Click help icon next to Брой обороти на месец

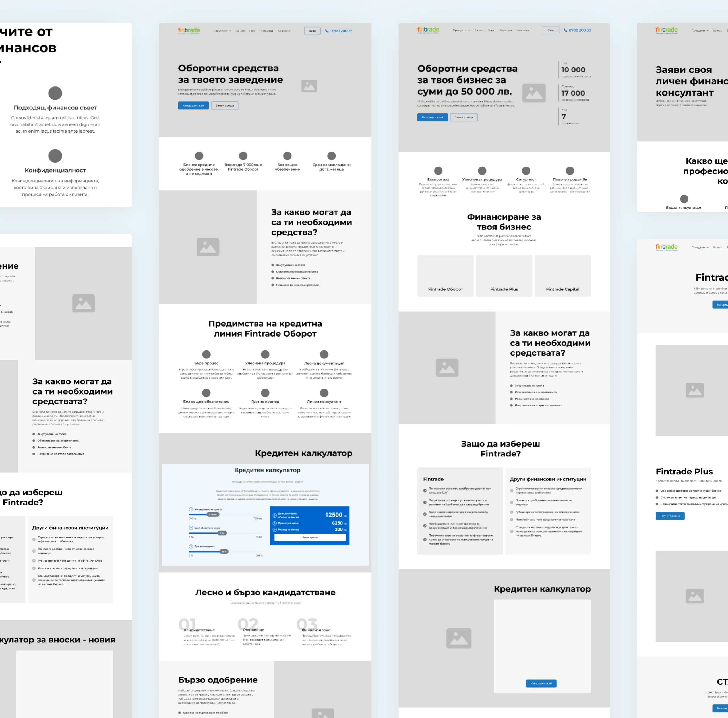(x=191, y=528)
